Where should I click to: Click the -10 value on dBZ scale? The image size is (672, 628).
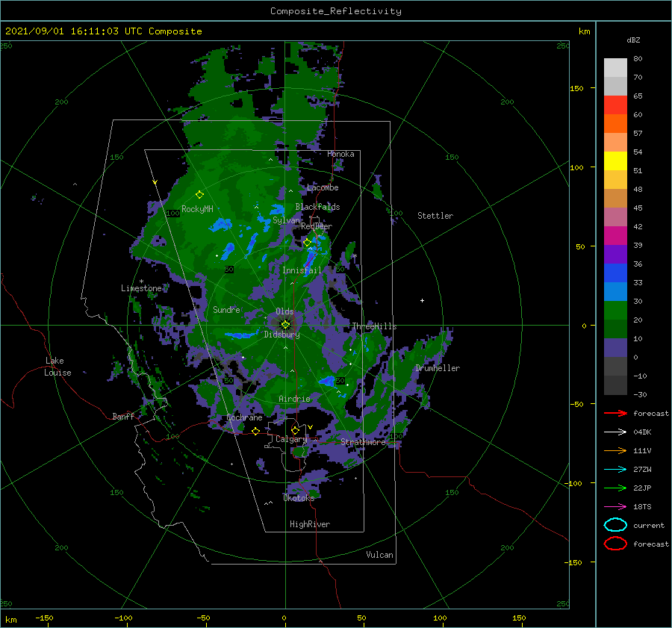tap(640, 376)
